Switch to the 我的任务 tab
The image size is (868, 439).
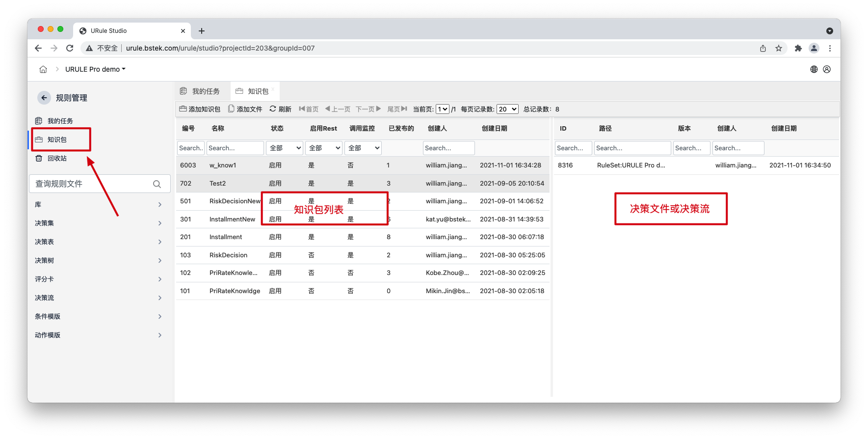(200, 91)
